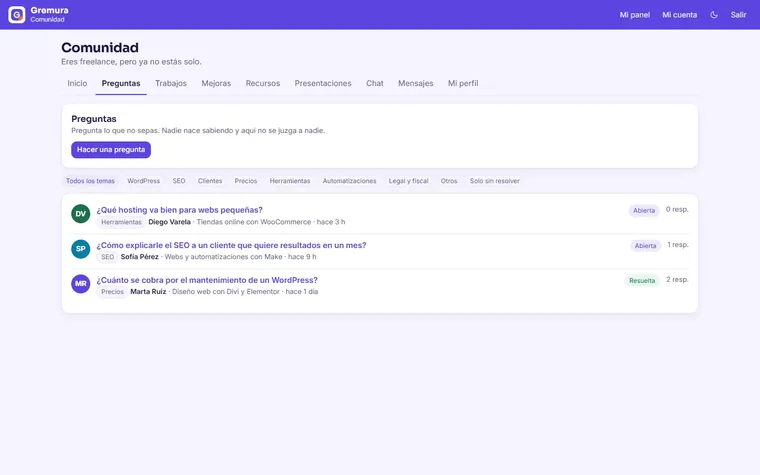Click Salir to log out
Image resolution: width=760 pixels, height=475 pixels.
[738, 15]
